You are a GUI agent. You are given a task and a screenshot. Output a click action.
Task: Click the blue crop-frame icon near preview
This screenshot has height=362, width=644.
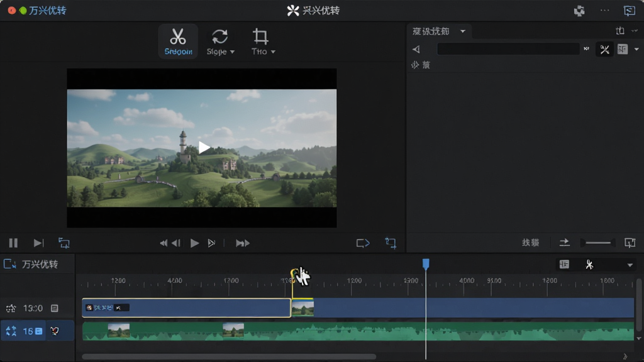tap(390, 243)
